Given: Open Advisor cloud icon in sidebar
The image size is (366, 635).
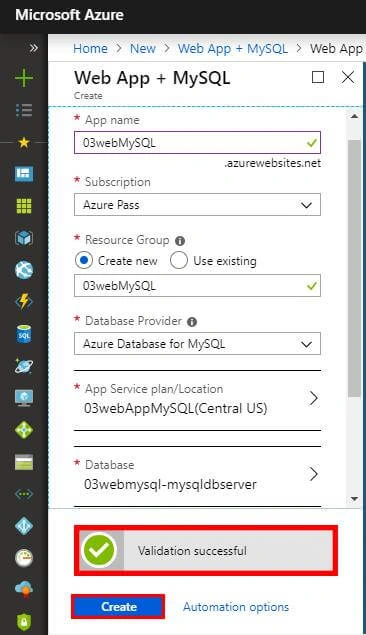Looking at the screenshot, I should coord(24,589).
